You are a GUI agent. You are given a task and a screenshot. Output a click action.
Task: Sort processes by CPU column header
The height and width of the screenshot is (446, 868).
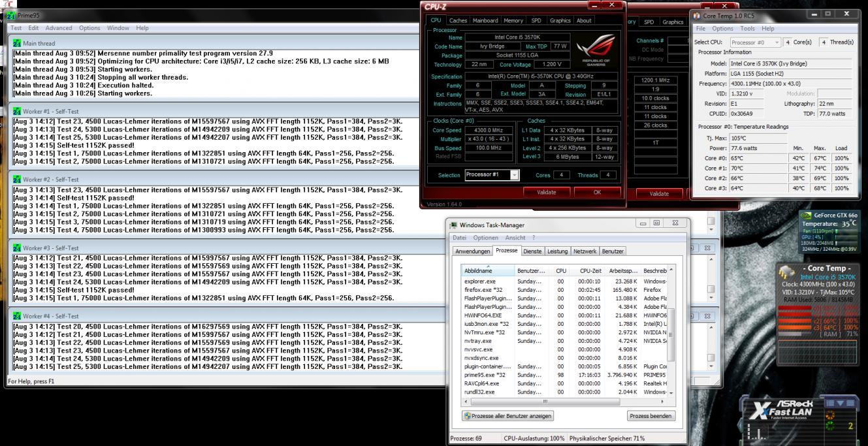point(560,270)
